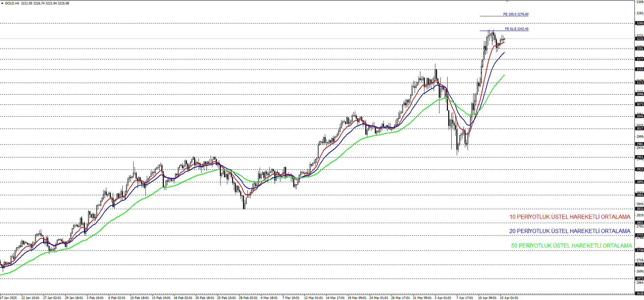Viewport: 644px width, 300px height.
Task: Click the 18 Feb 02:01 time label
Action: [183, 298]
